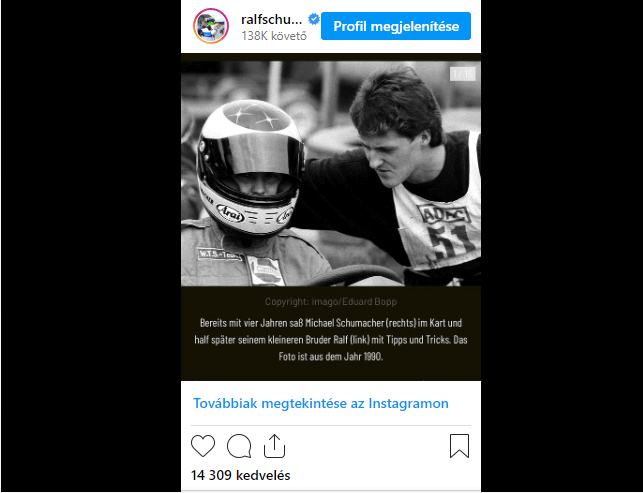
Task: Click the 1/15 slide counter badge
Action: coord(463,74)
